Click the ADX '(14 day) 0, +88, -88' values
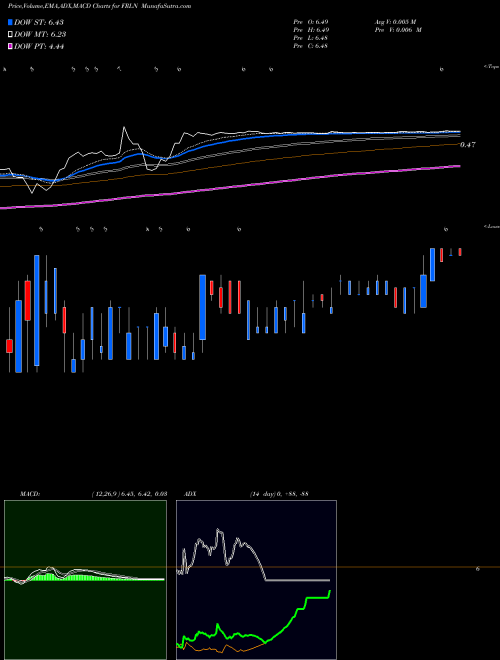The image size is (500, 660). coord(279,493)
